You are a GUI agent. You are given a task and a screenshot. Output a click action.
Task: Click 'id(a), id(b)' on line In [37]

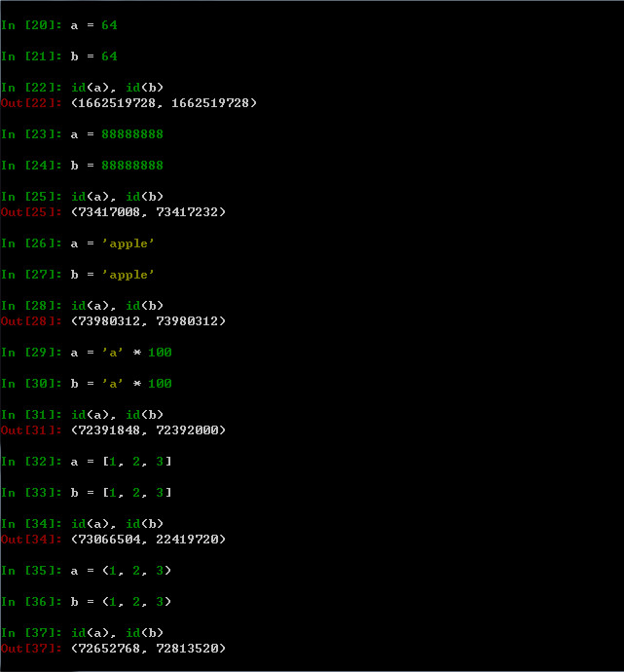117,633
